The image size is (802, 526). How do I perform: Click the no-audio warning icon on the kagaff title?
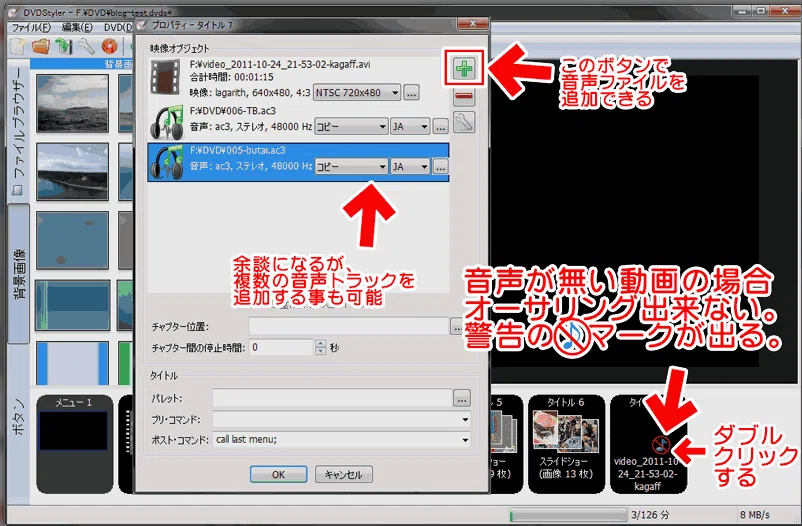661,444
